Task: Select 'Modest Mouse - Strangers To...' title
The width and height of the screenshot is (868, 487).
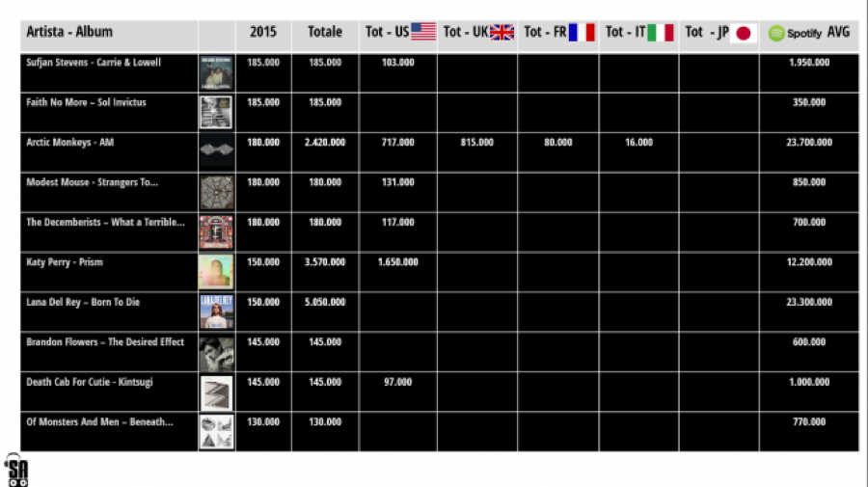Action: (92, 182)
